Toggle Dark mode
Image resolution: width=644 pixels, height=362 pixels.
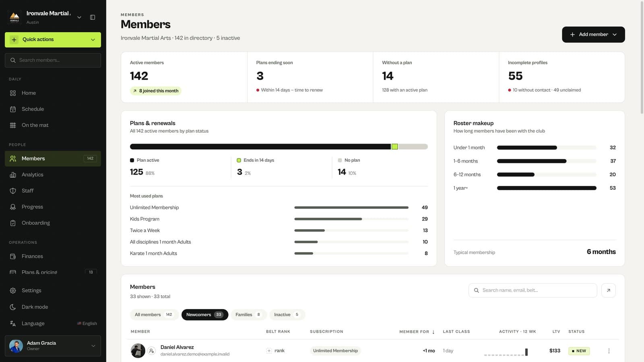(x=53, y=307)
